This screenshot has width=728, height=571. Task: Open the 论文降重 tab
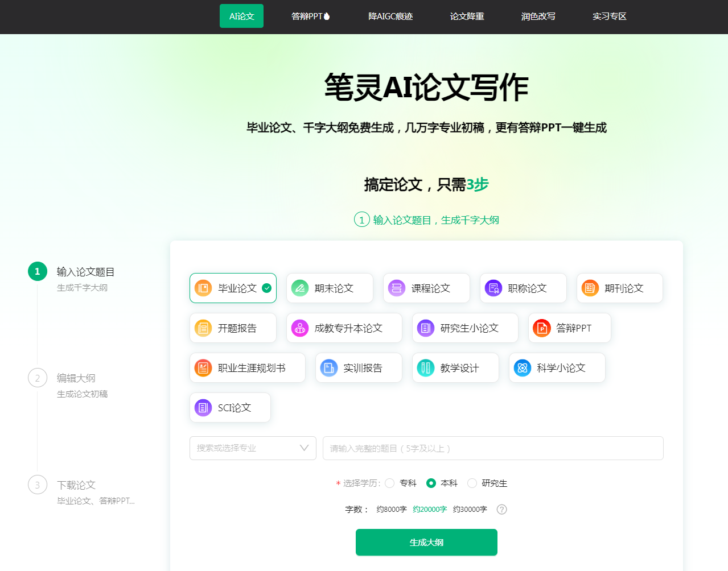coord(467,16)
